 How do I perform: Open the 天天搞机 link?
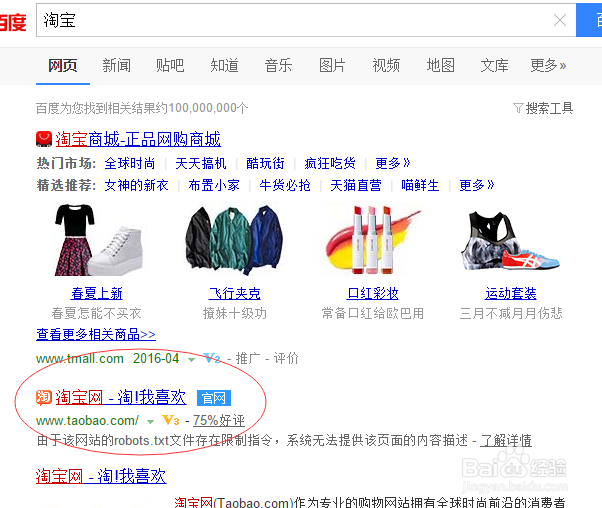pyautogui.click(x=201, y=164)
